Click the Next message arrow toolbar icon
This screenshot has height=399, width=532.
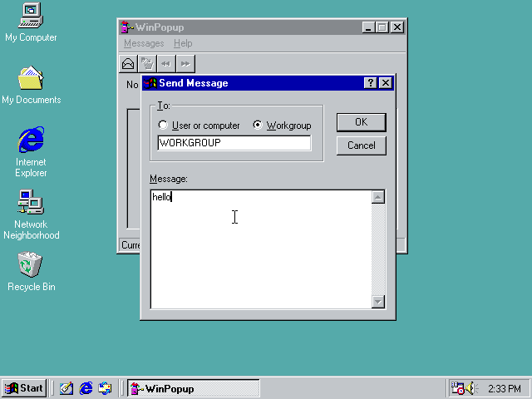(185, 64)
